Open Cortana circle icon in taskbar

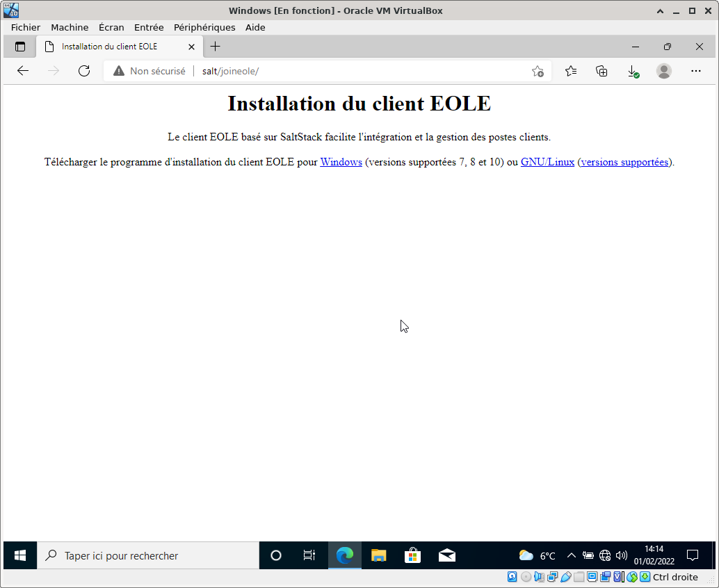click(276, 555)
